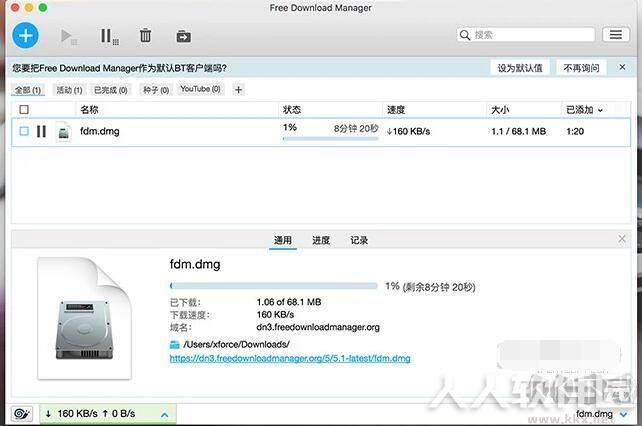Click the move to folder icon

pos(183,36)
